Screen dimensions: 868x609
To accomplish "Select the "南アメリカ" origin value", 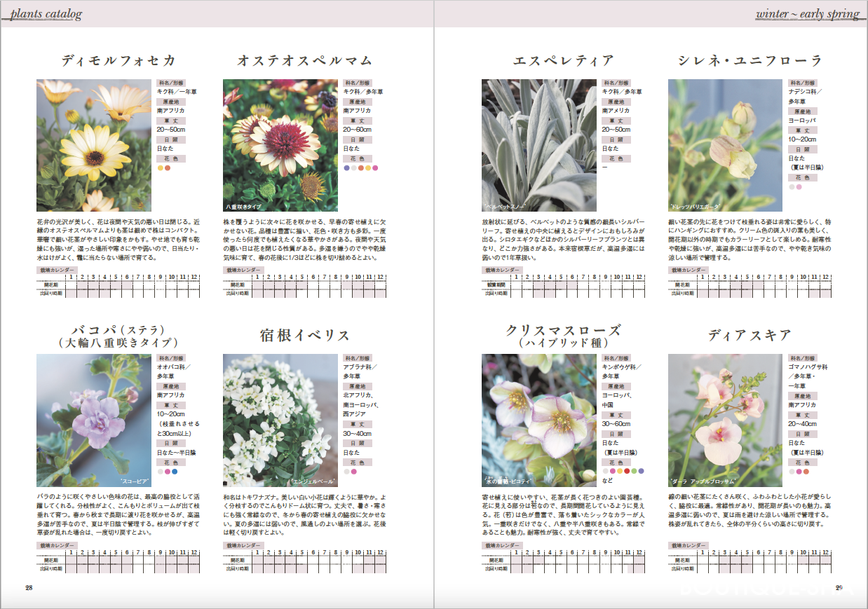I will [x=616, y=111].
